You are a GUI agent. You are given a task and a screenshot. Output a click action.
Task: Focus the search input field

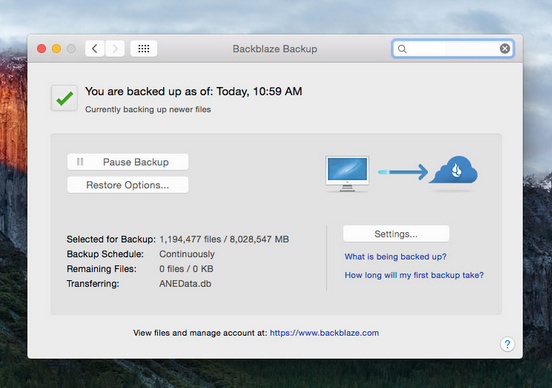453,49
